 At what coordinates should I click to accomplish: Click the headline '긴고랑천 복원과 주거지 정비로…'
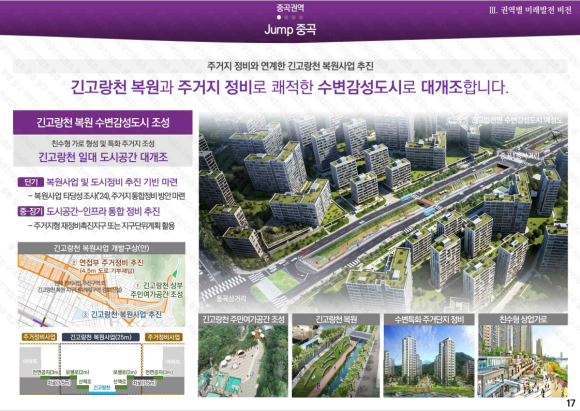290,87
